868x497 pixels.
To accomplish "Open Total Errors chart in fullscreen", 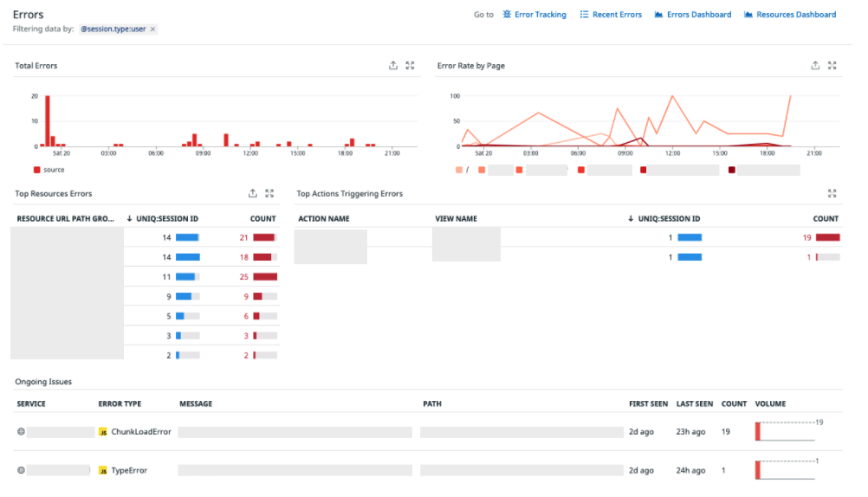I will coord(411,65).
